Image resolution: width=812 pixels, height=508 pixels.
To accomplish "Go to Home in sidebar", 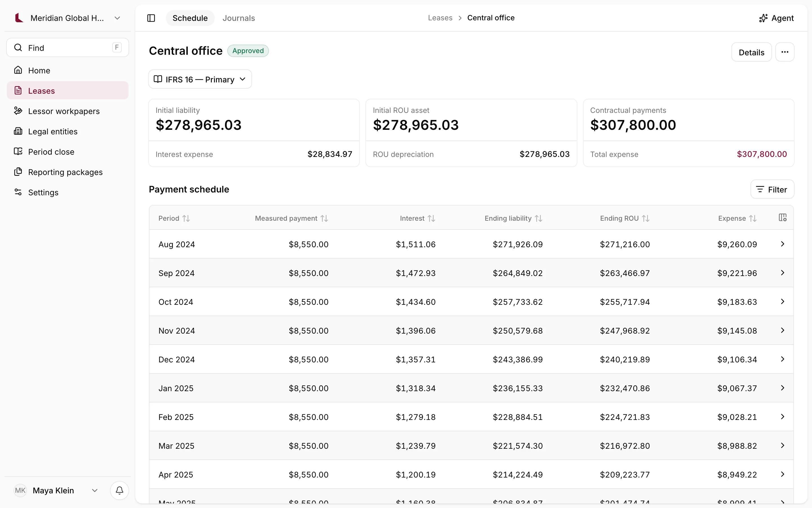I will point(67,70).
